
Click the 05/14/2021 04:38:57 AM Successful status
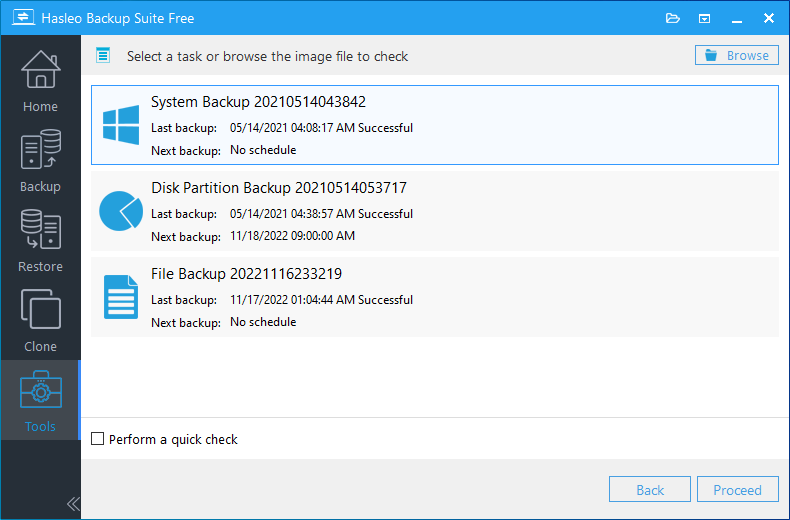click(x=321, y=214)
